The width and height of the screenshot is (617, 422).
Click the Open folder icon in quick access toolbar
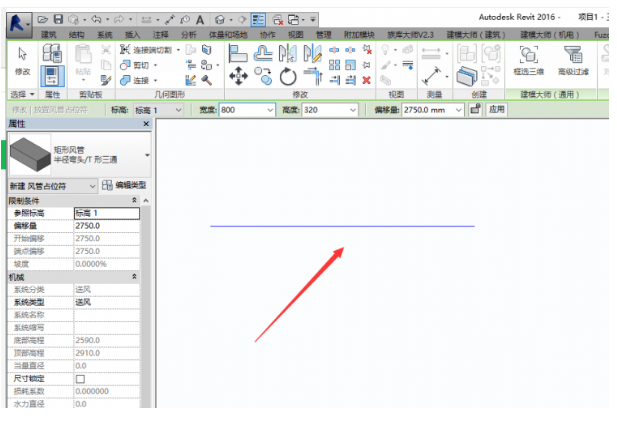(42, 19)
